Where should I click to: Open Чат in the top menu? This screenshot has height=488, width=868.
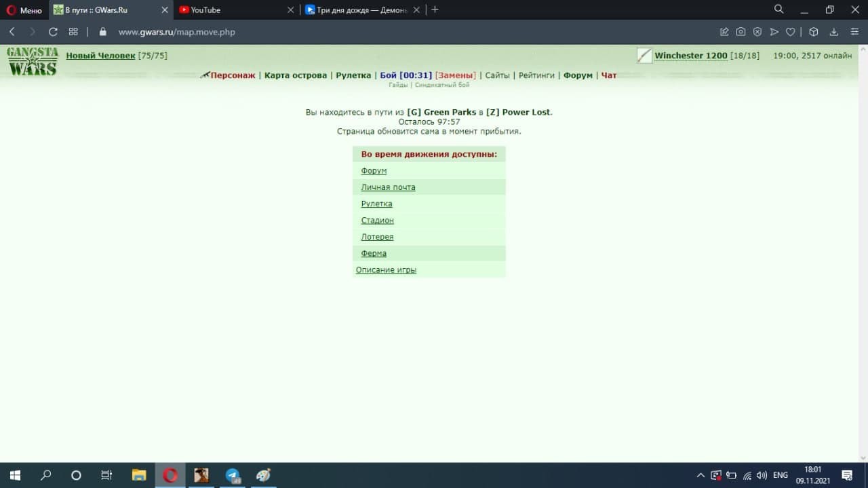tap(609, 75)
